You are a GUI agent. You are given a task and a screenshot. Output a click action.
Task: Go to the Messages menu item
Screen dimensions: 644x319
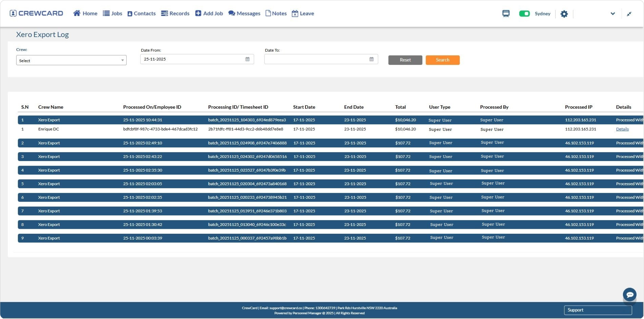[x=244, y=13]
